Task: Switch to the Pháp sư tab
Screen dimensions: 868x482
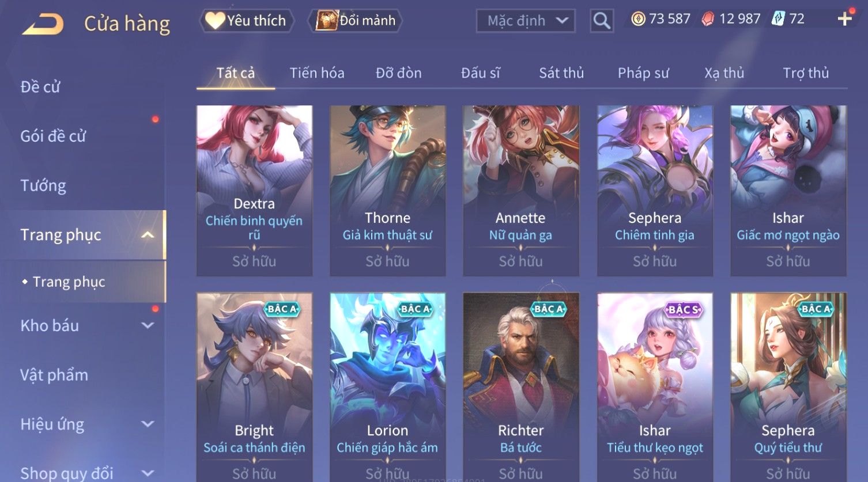Action: [x=643, y=73]
